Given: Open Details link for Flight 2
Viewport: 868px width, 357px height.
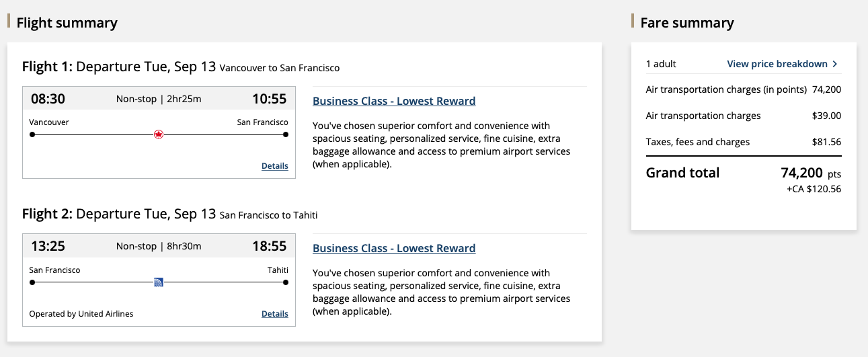Looking at the screenshot, I should pos(274,314).
